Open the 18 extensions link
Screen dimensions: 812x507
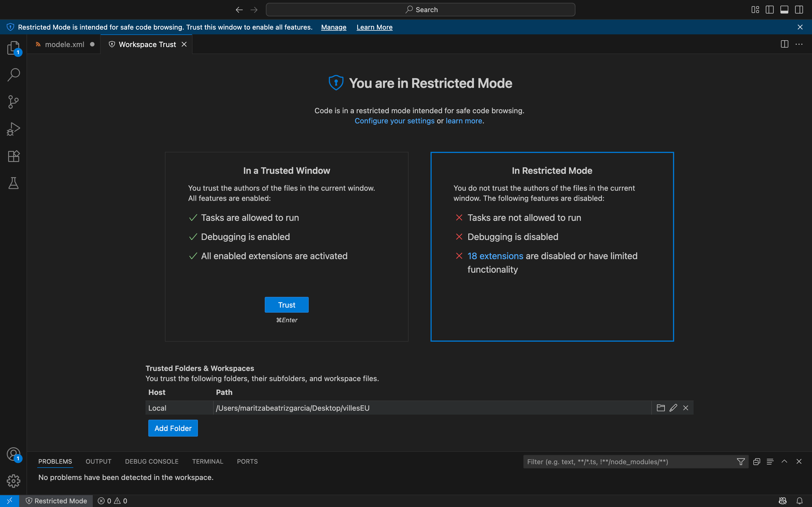pos(495,256)
